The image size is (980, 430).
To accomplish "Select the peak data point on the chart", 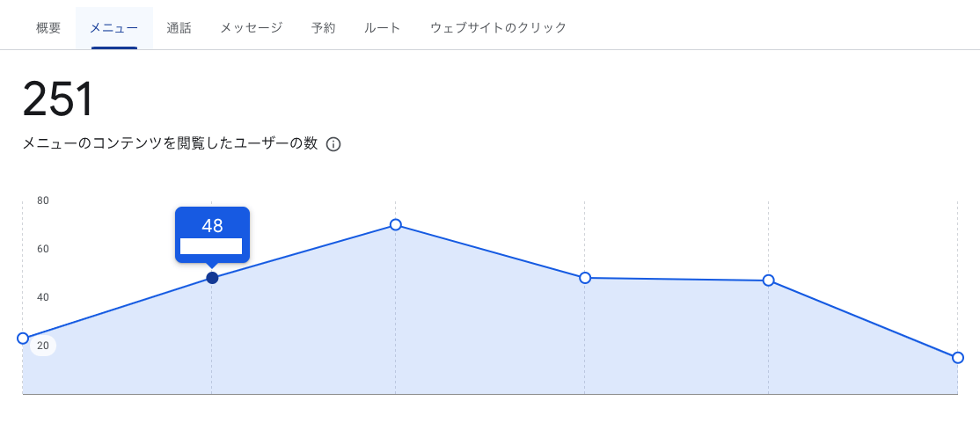I will tap(395, 224).
